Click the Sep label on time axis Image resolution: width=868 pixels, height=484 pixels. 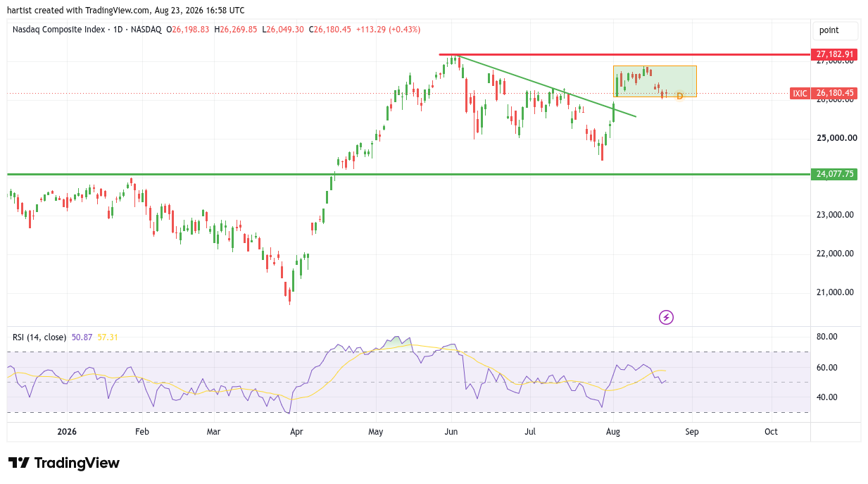pos(692,432)
